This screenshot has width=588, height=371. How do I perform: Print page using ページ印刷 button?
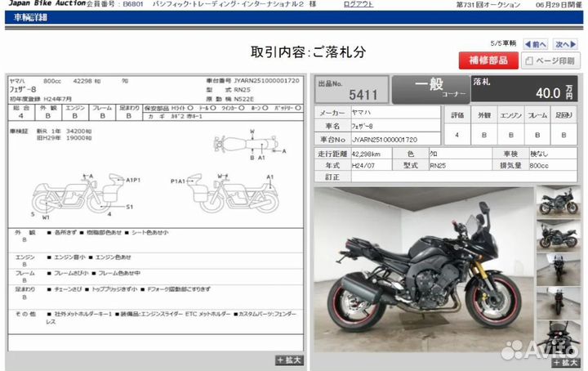(551, 60)
